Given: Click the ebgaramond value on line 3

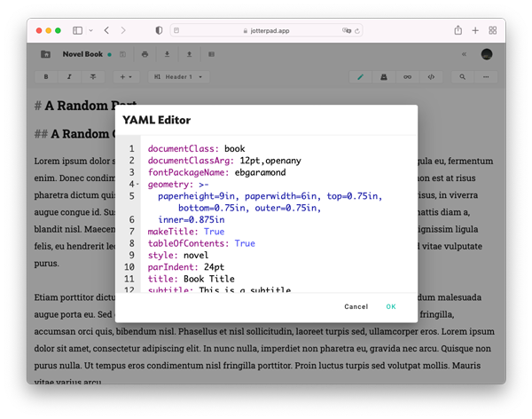Looking at the screenshot, I should click(x=260, y=172).
